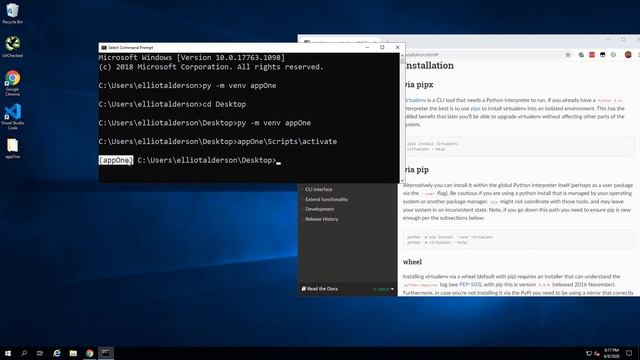Launch Visual Studio Code from the desktop

point(13,117)
